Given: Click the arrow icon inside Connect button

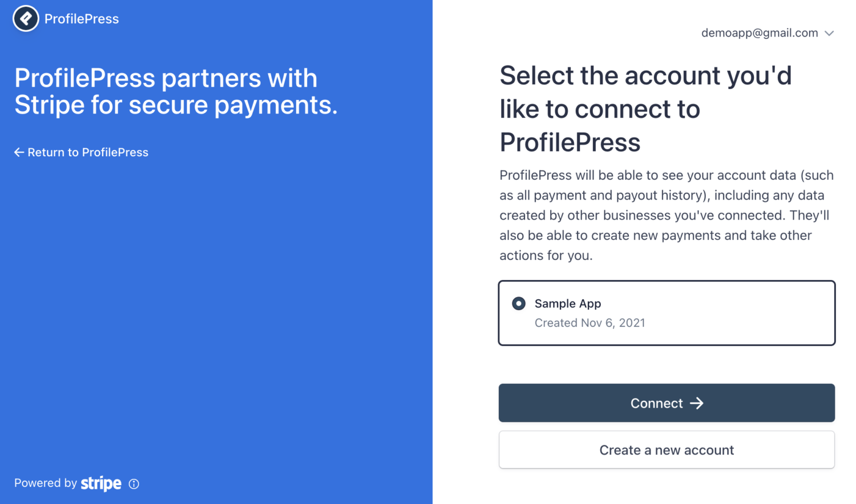Looking at the screenshot, I should pos(697,403).
